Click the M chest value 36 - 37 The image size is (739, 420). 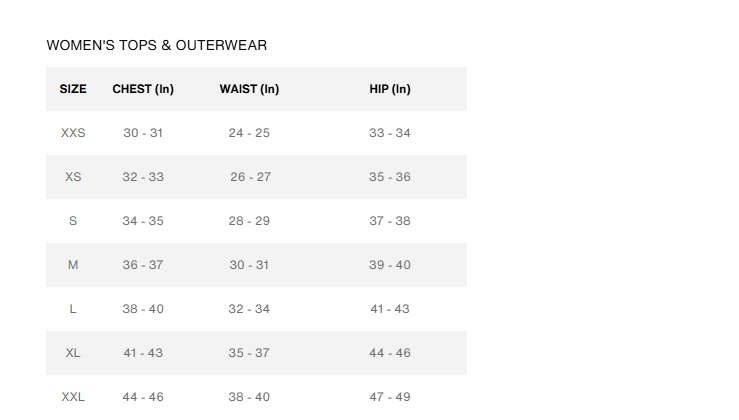tap(143, 265)
